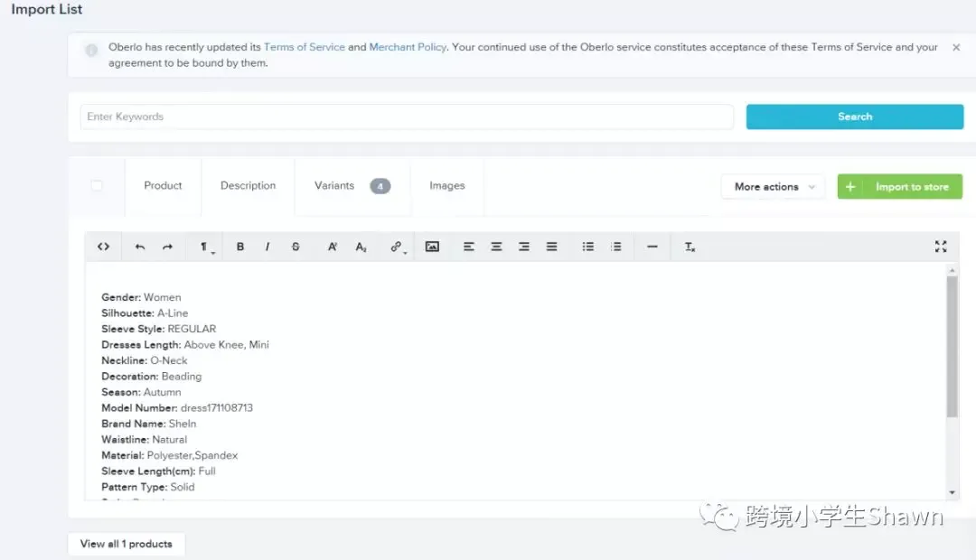Click the Silhouette: A-Line line
The height and width of the screenshot is (560, 976).
click(145, 313)
